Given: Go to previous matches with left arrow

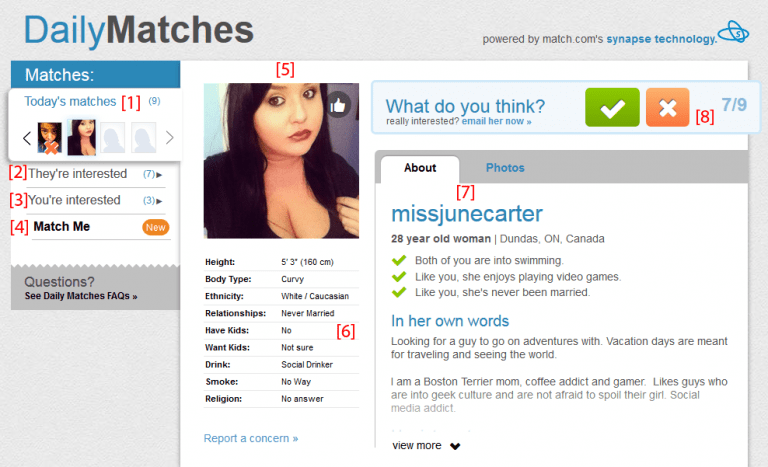Looking at the screenshot, I should pos(27,138).
